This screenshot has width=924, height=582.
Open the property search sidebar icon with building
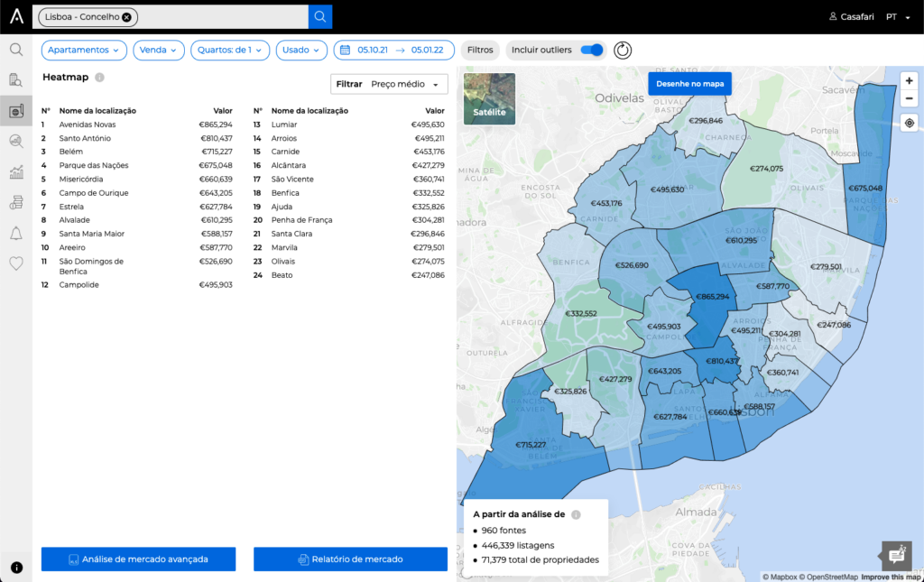16,80
